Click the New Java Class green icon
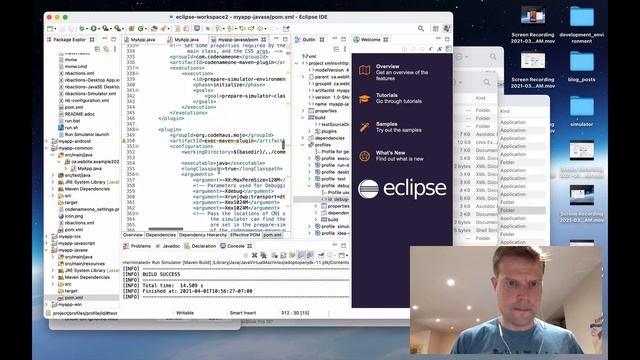Viewport: 640px width, 360px height. point(141,29)
